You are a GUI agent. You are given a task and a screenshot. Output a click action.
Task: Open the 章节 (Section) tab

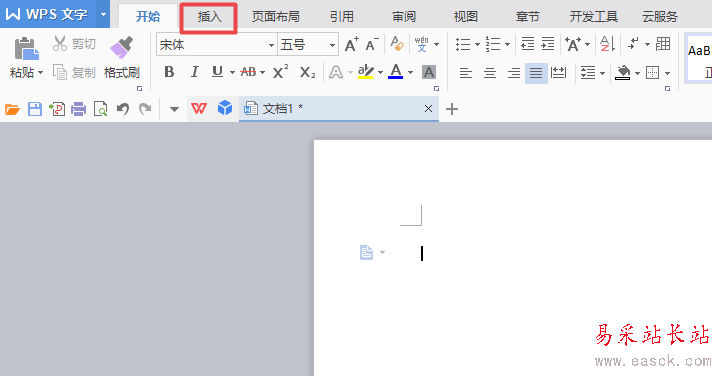[x=527, y=17]
